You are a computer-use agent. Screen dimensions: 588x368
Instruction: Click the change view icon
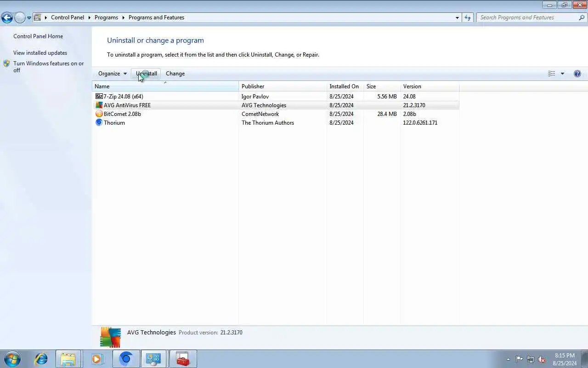[x=551, y=74]
